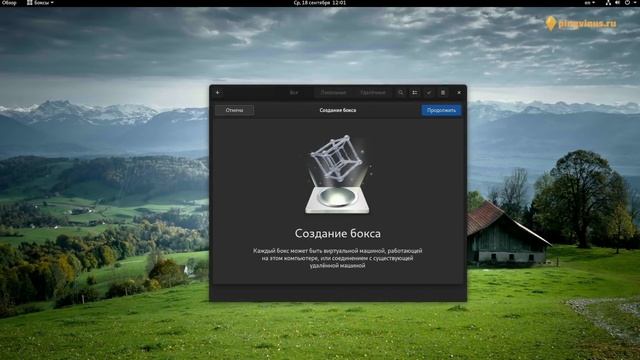Screen dimensions: 640x360
Task: Select the "Удалённые" tab
Action: click(x=373, y=93)
